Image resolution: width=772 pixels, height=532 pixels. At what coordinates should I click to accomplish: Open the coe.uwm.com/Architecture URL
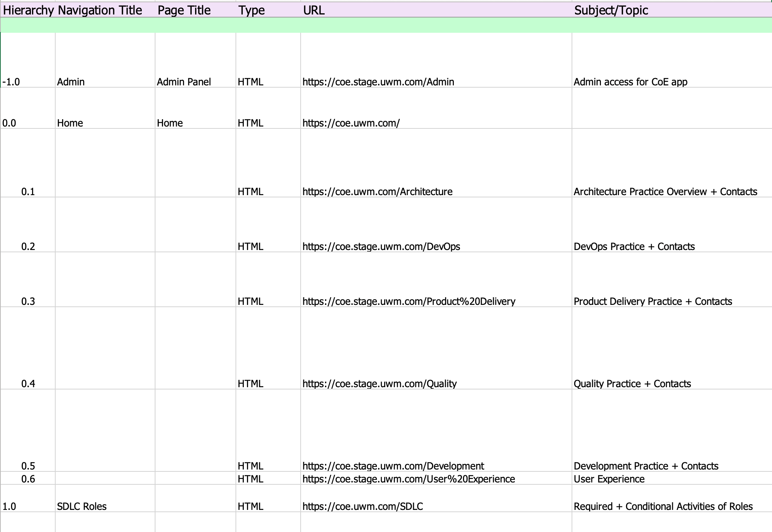pos(377,192)
